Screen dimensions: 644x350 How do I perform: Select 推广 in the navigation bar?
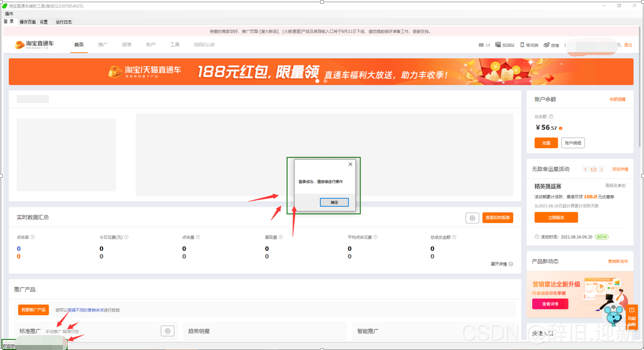click(102, 45)
